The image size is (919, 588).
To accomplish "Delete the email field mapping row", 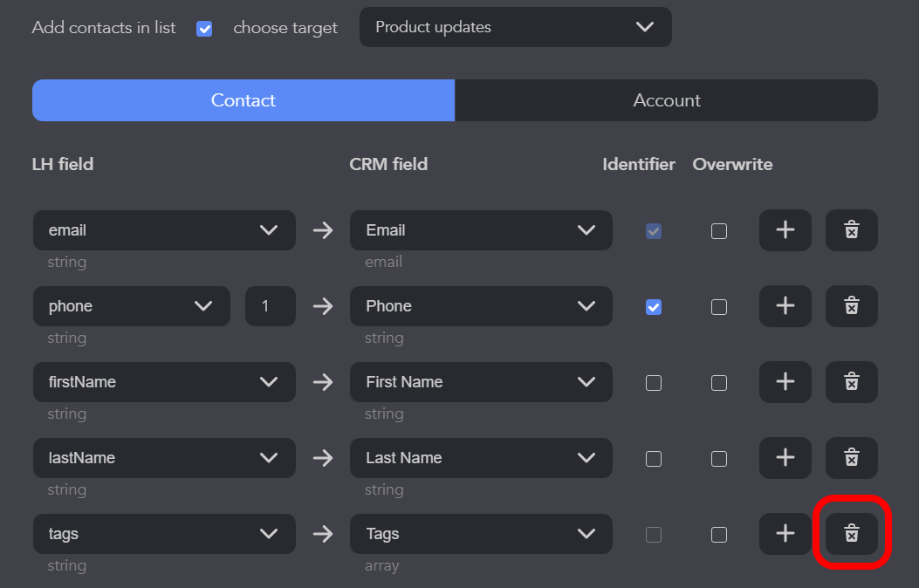I will [x=851, y=230].
